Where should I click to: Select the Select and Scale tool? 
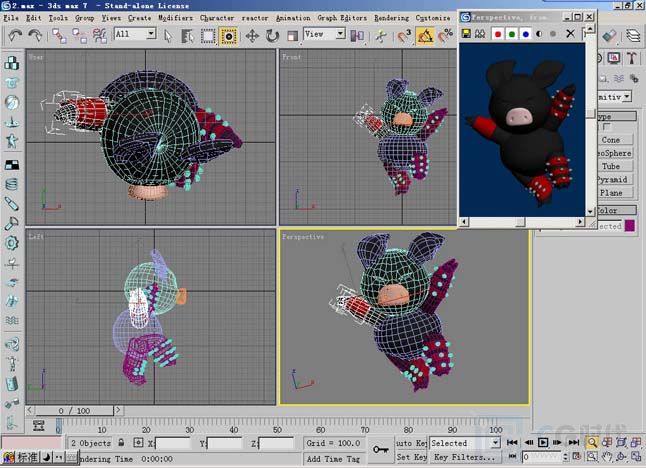293,36
